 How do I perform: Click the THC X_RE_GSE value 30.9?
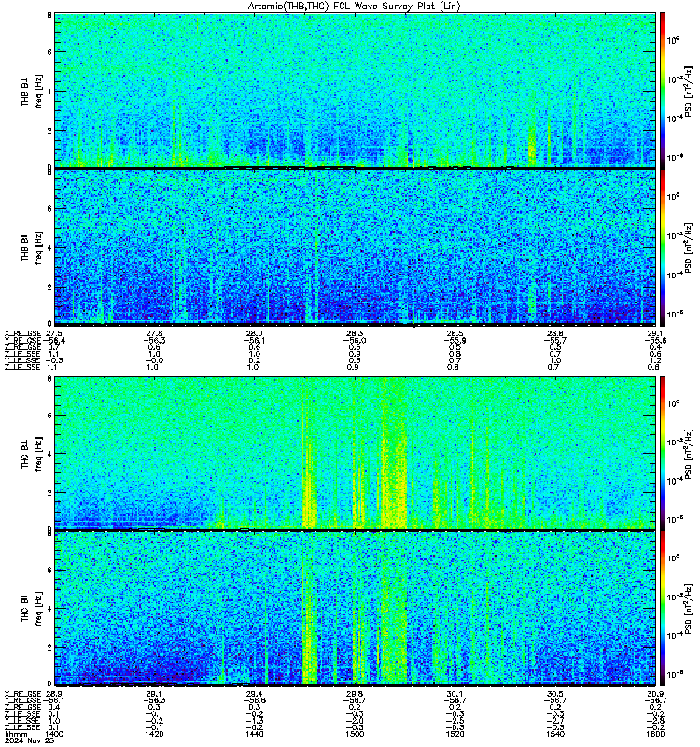click(x=655, y=694)
